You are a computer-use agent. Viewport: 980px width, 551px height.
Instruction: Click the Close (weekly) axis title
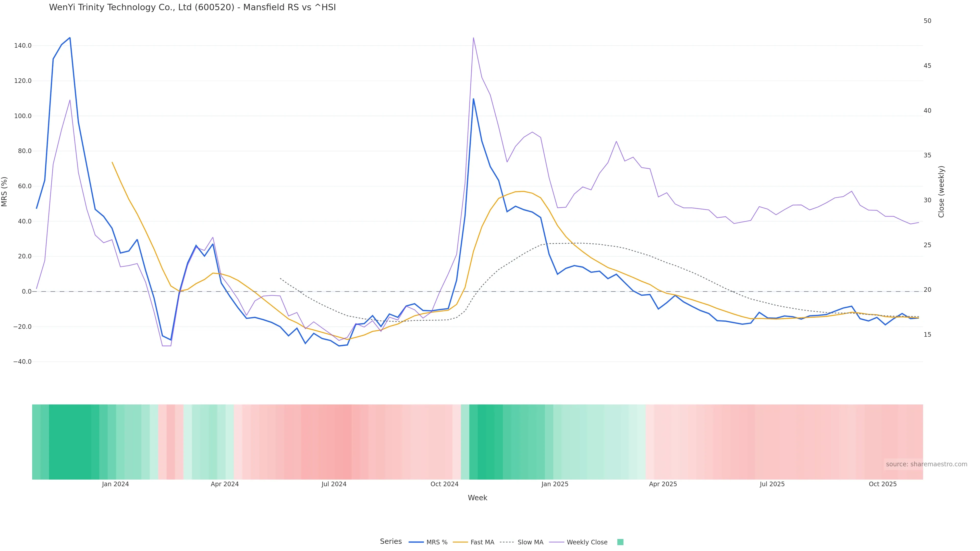(x=941, y=192)
